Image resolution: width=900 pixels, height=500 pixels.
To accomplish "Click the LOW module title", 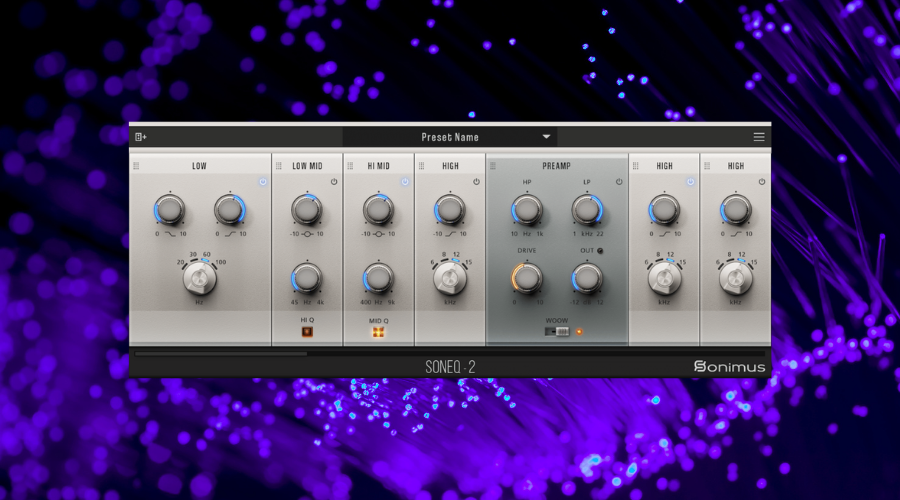I will (x=199, y=166).
